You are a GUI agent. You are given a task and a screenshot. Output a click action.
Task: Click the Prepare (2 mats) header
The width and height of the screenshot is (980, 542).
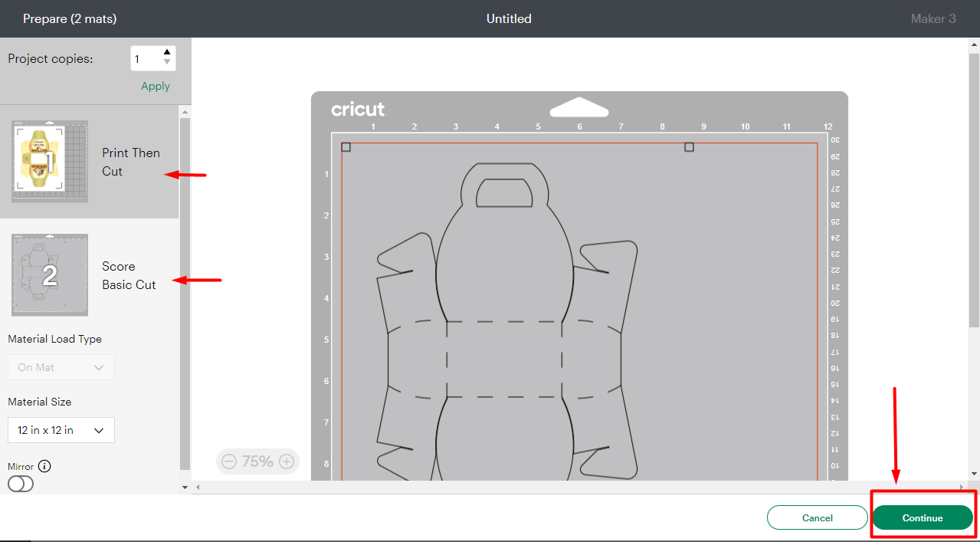pos(68,18)
